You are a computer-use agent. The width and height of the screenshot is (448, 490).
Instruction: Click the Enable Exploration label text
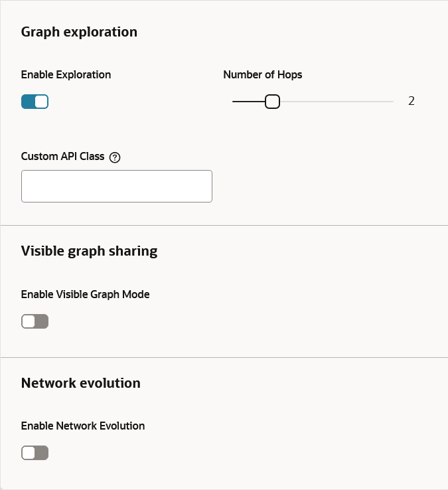coord(66,74)
